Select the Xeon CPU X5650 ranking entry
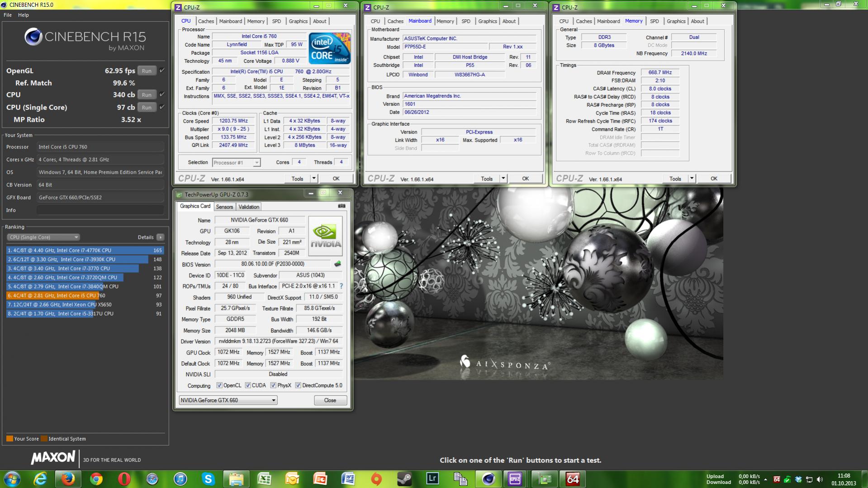Image resolution: width=868 pixels, height=488 pixels. click(85, 304)
